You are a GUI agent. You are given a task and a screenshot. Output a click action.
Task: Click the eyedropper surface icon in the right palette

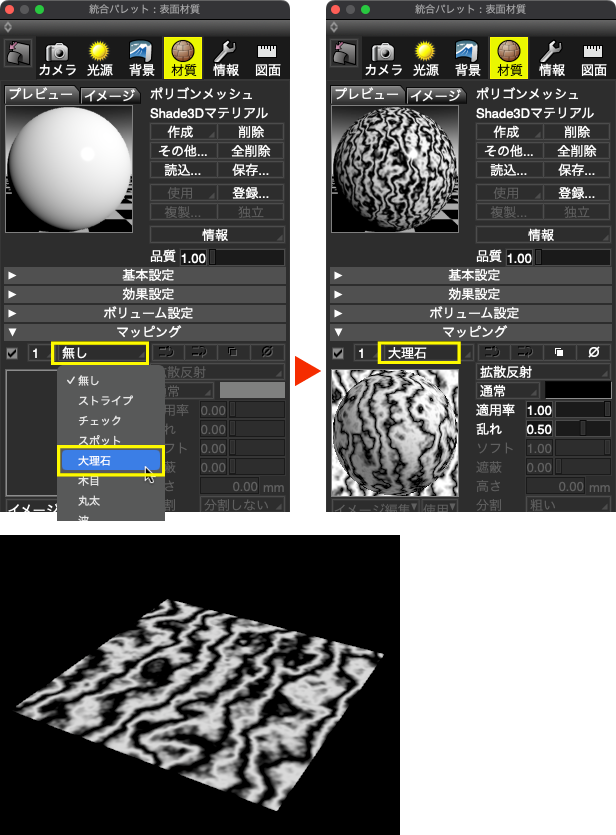tap(344, 53)
